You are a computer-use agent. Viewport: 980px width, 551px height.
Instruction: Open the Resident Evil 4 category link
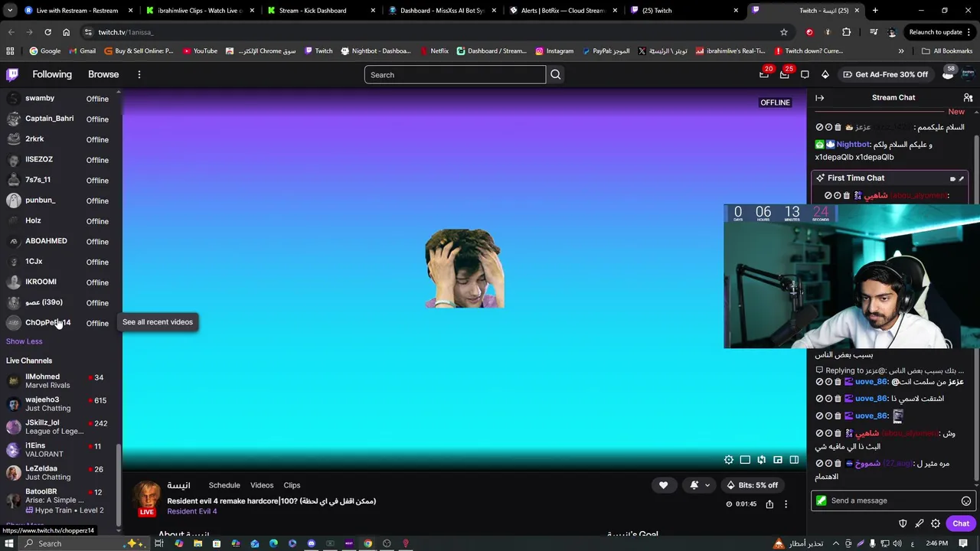[x=192, y=511]
